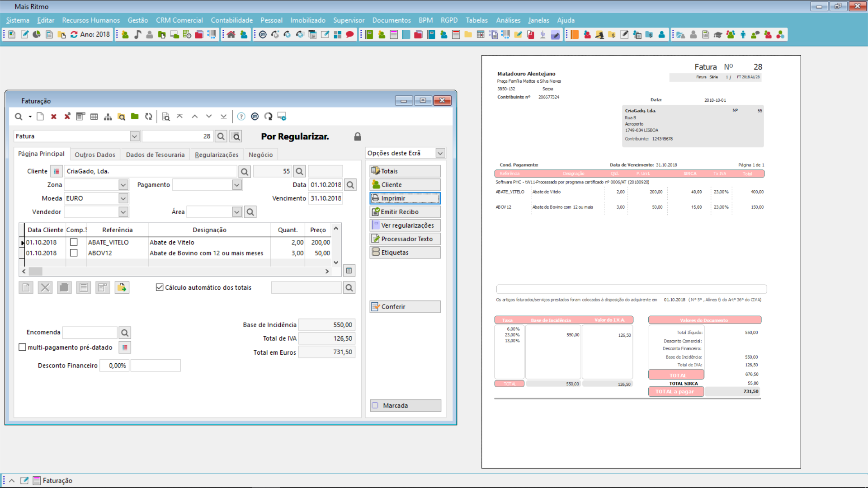This screenshot has height=488, width=868.
Task: Switch to the Outros Dados tab
Action: tap(95, 155)
